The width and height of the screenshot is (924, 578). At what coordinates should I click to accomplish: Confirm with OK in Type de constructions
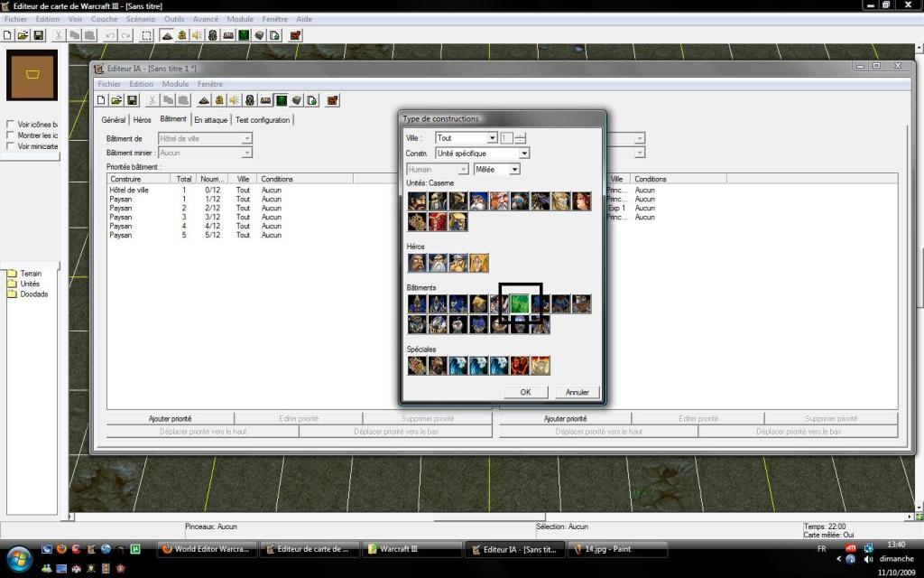(526, 392)
